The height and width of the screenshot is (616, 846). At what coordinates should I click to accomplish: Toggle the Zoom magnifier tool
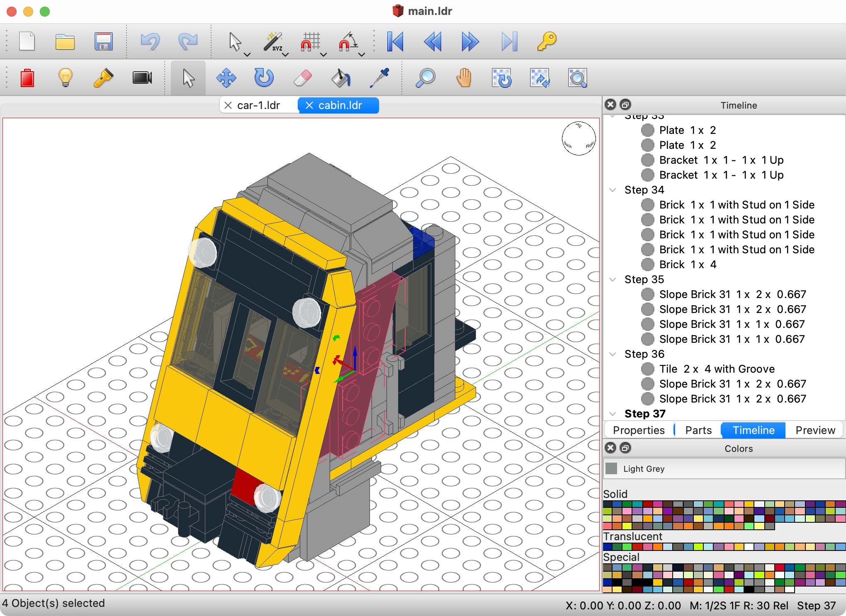click(425, 78)
